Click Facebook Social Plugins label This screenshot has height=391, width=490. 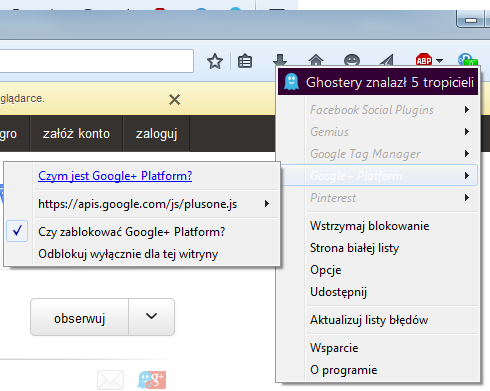372,110
